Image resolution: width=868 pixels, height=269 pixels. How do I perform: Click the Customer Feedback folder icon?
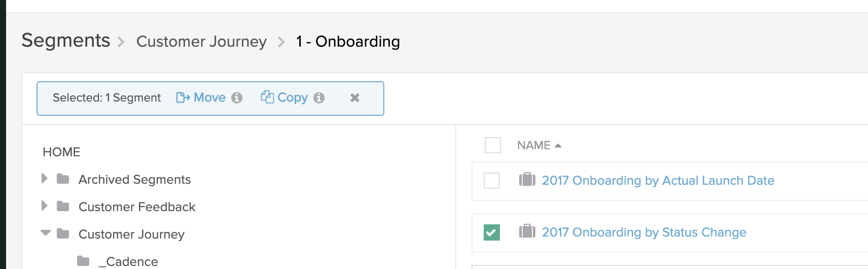click(x=63, y=206)
